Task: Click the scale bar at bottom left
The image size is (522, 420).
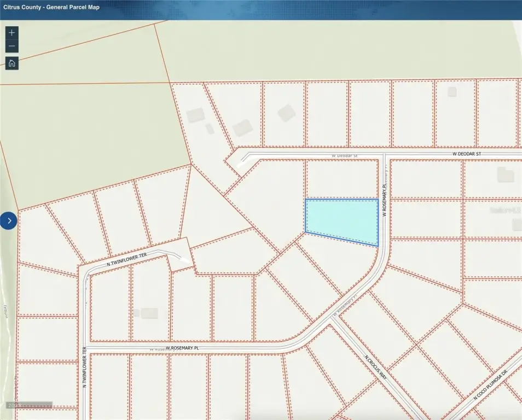Action: (x=28, y=405)
